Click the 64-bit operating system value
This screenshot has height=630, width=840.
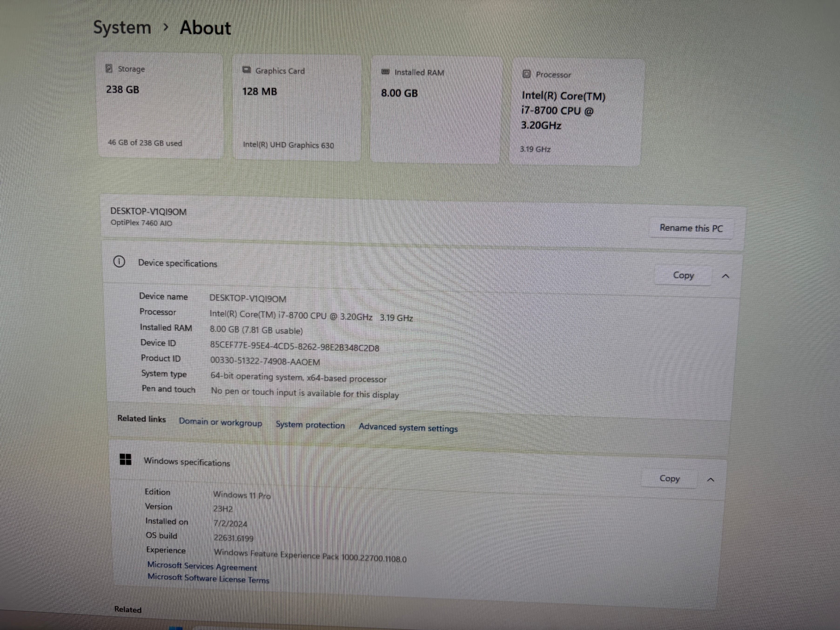click(299, 377)
